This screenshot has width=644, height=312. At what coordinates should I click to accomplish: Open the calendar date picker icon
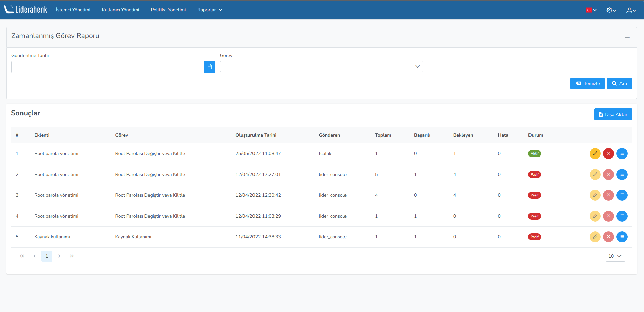210,67
